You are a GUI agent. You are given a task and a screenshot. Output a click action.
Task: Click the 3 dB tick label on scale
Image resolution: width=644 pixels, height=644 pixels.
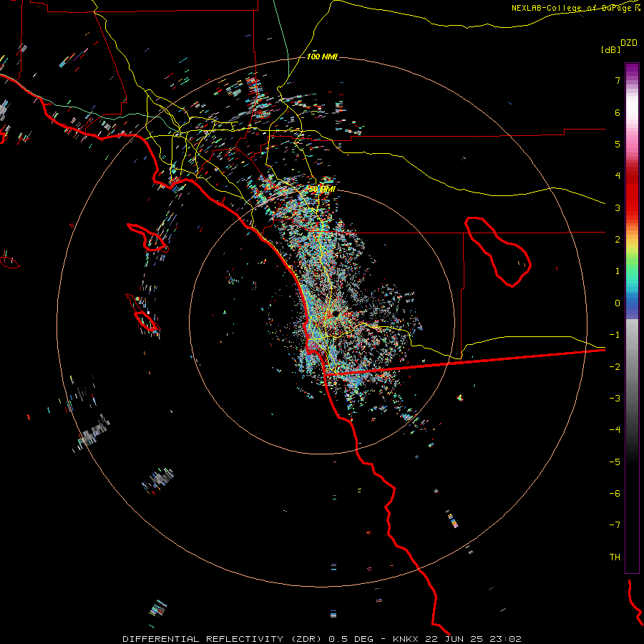[618, 208]
